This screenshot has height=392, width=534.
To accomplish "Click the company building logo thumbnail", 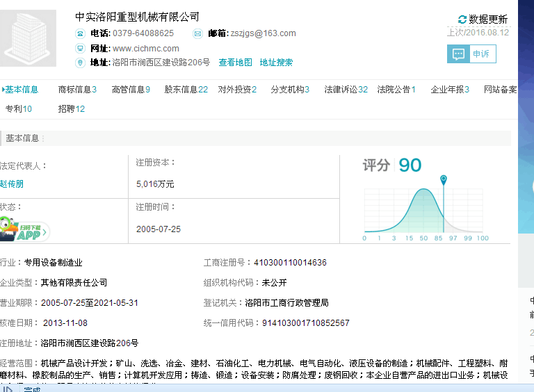I will coord(29,38).
